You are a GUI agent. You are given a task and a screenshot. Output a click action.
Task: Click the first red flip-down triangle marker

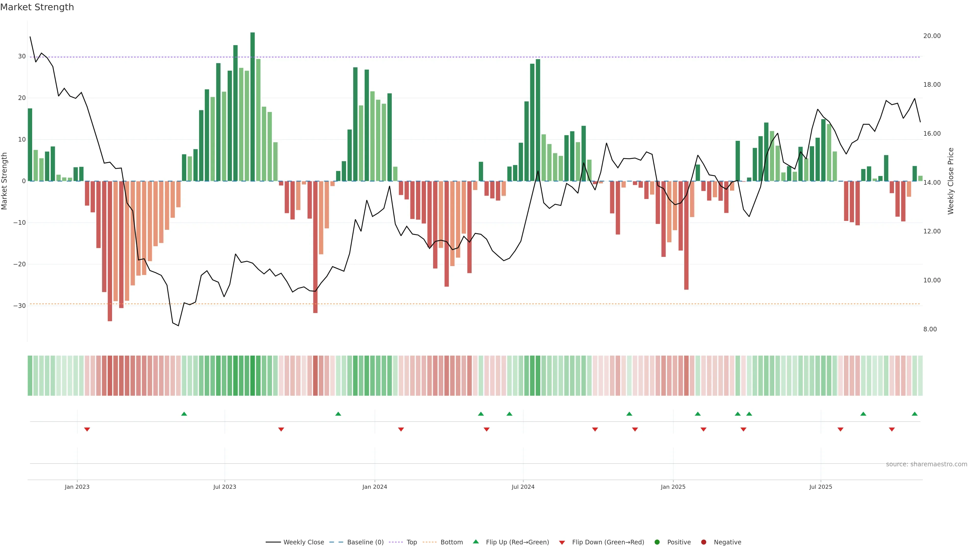point(87,429)
